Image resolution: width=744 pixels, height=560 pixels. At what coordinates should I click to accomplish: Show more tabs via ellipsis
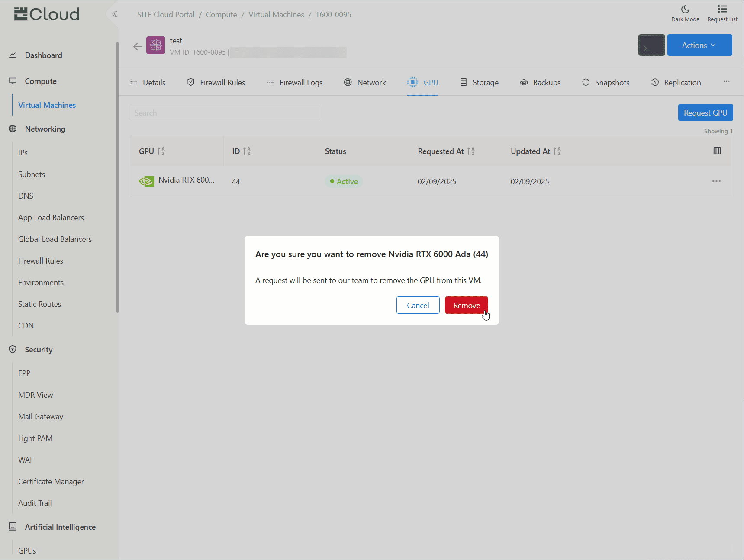(x=726, y=82)
